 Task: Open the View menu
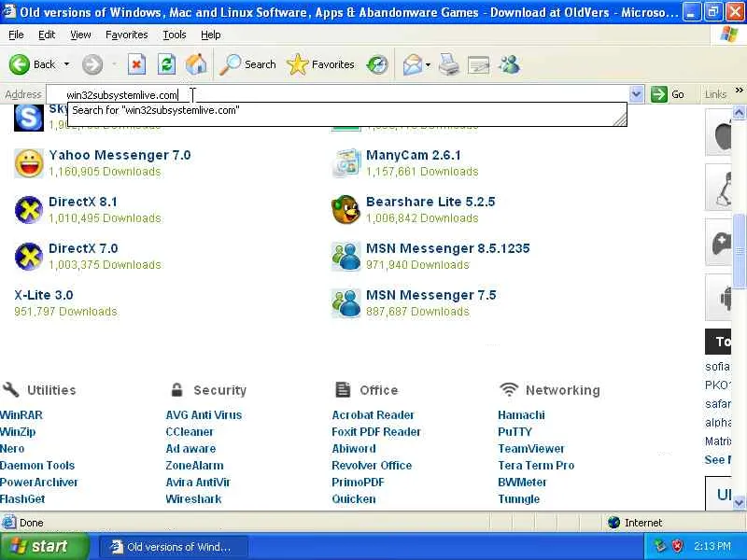pyautogui.click(x=80, y=35)
